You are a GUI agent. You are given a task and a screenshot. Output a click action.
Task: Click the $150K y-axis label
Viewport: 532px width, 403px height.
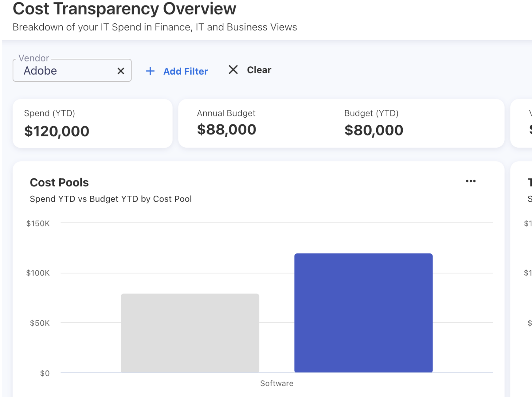[38, 223]
